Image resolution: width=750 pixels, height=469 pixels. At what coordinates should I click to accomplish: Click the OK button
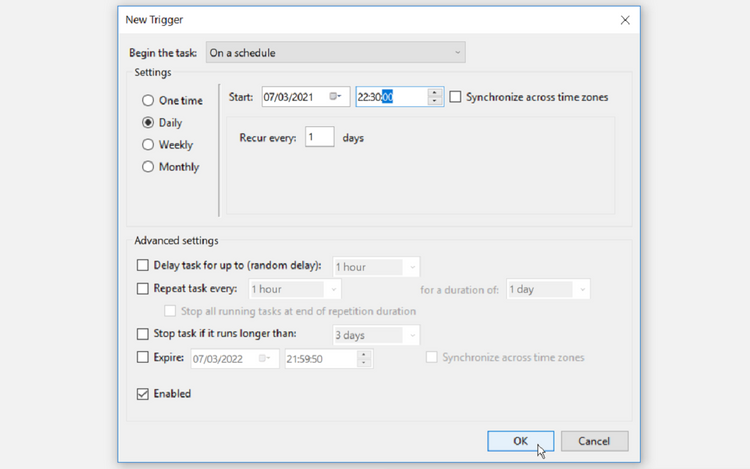[520, 441]
